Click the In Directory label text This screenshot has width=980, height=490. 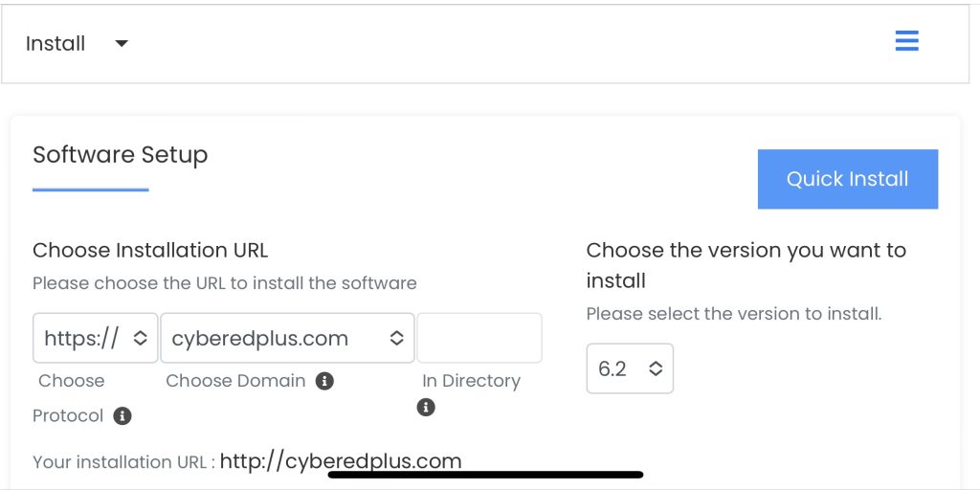(x=471, y=381)
